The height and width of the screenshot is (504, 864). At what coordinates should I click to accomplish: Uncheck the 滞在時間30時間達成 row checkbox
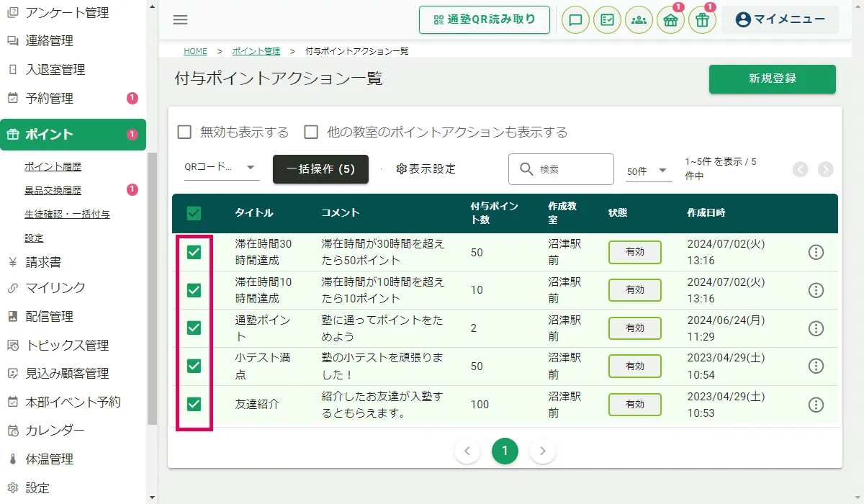pyautogui.click(x=194, y=252)
